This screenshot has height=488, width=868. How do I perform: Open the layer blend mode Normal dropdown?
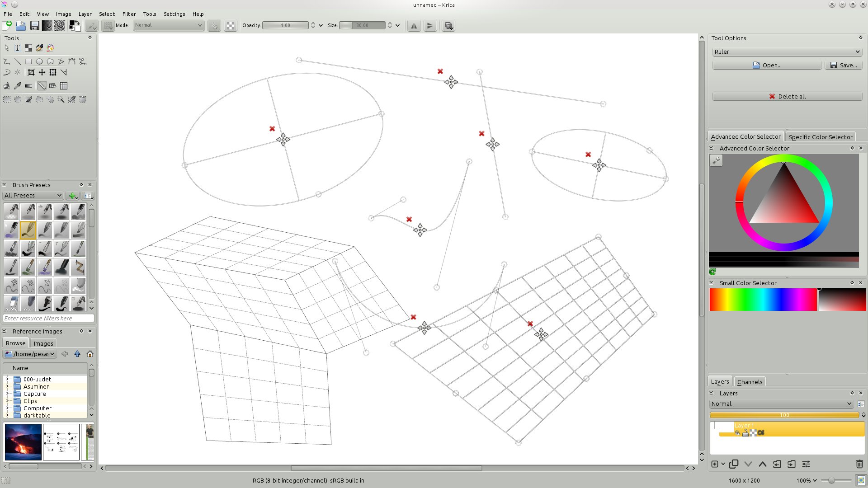tap(781, 404)
